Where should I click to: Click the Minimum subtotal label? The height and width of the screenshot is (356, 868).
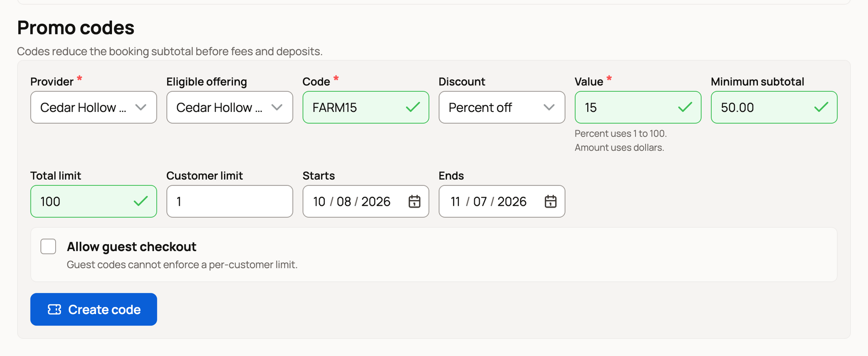pos(757,81)
